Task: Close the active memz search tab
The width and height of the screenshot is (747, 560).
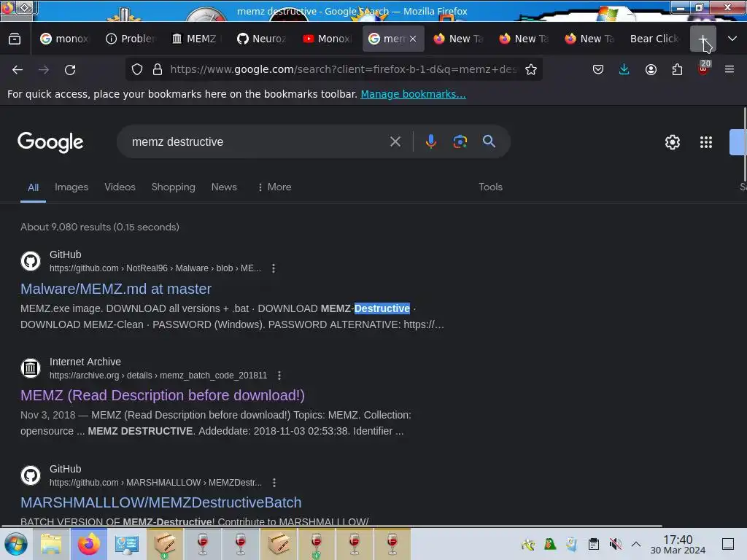Action: [x=413, y=39]
